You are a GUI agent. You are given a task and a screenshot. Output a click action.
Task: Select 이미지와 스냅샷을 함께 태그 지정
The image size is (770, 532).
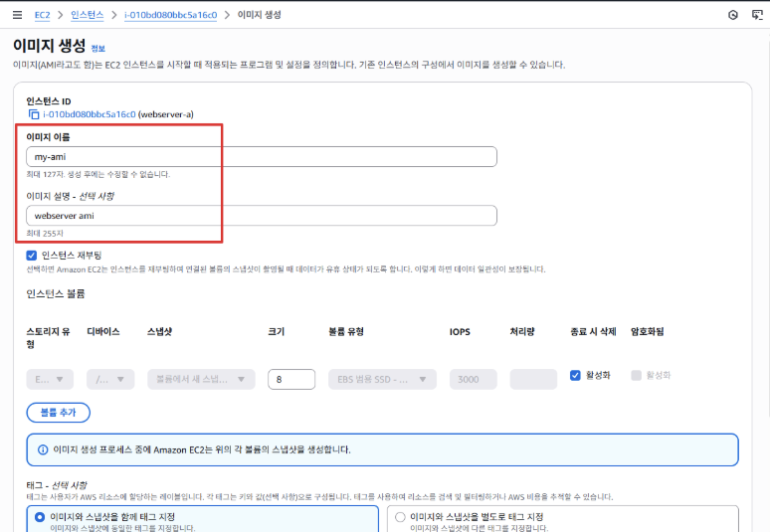point(40,517)
